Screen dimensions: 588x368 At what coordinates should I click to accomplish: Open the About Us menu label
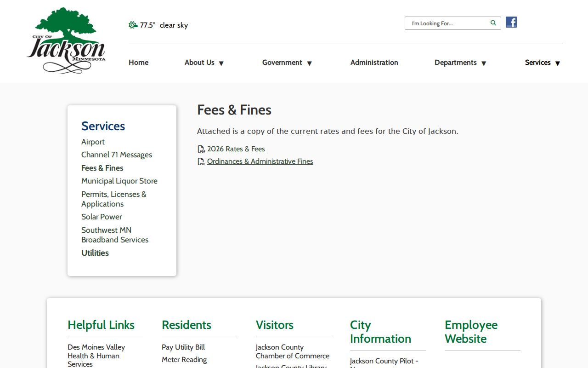(199, 63)
